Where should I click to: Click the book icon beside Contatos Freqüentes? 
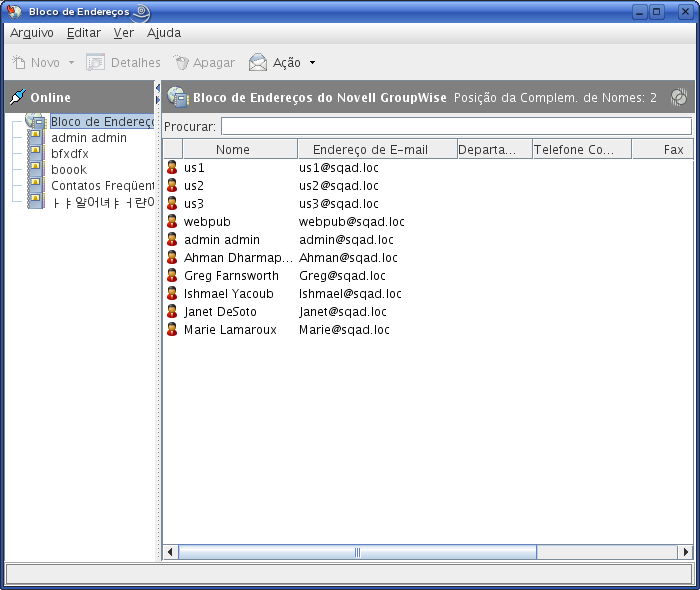36,186
